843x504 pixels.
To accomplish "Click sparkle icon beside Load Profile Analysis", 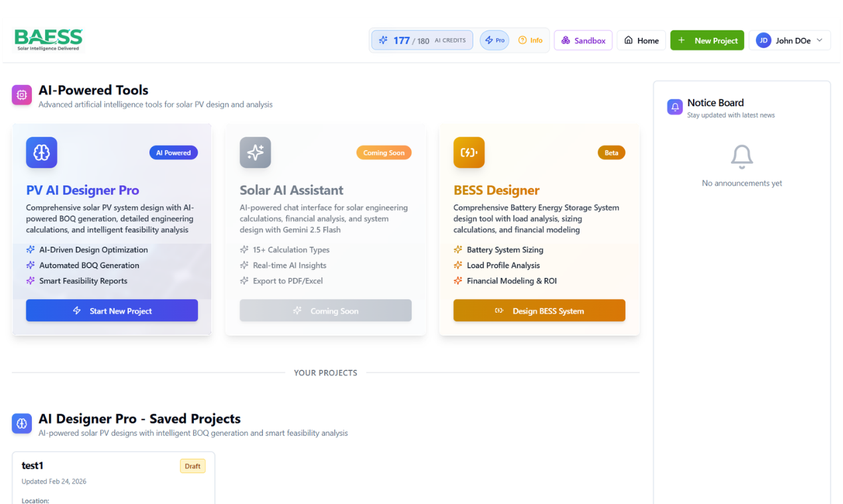I will tap(458, 265).
